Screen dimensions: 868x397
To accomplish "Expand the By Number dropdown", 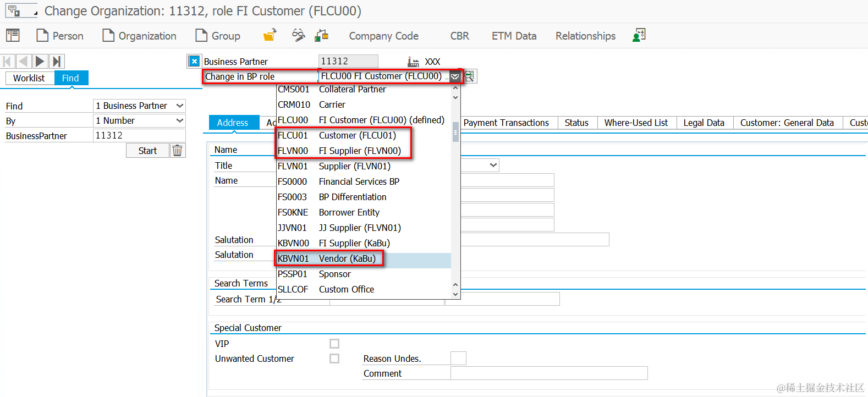I will coord(179,120).
